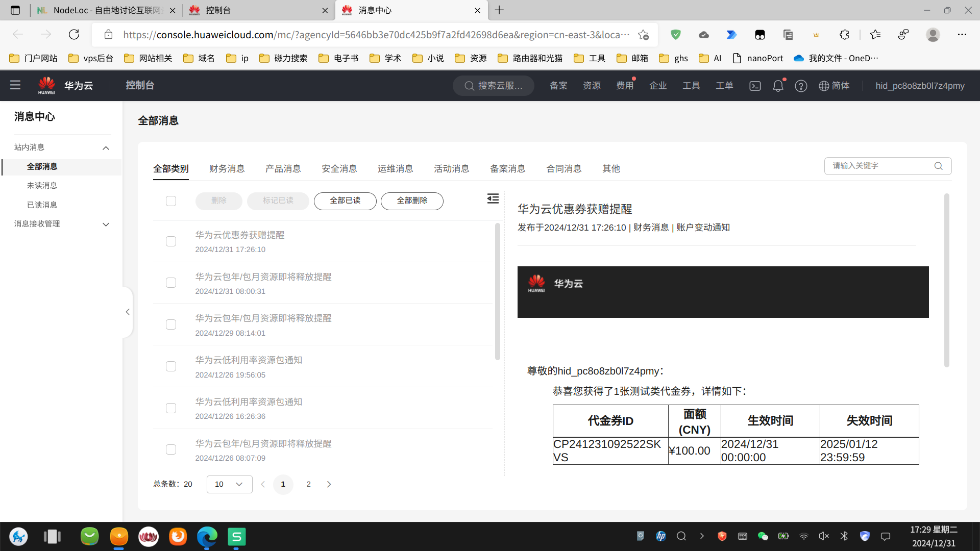
Task: Collapse the left sidebar arrow handle
Action: pyautogui.click(x=128, y=312)
